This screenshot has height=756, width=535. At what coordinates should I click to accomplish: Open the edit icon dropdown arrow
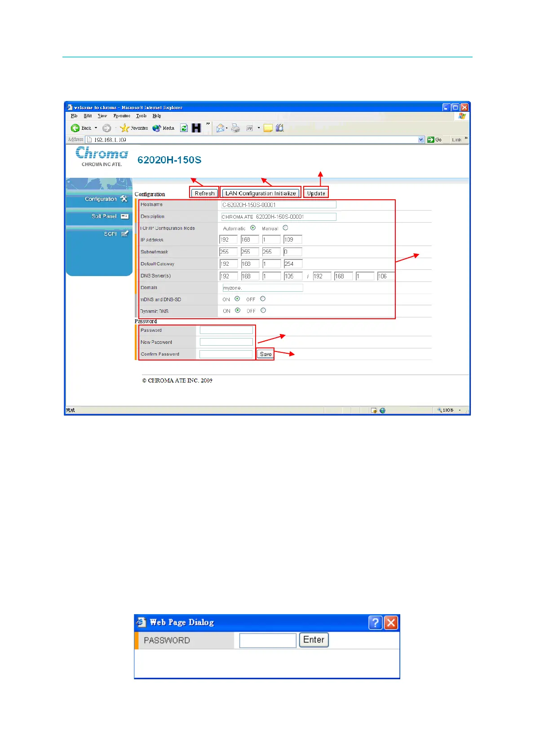coord(259,128)
